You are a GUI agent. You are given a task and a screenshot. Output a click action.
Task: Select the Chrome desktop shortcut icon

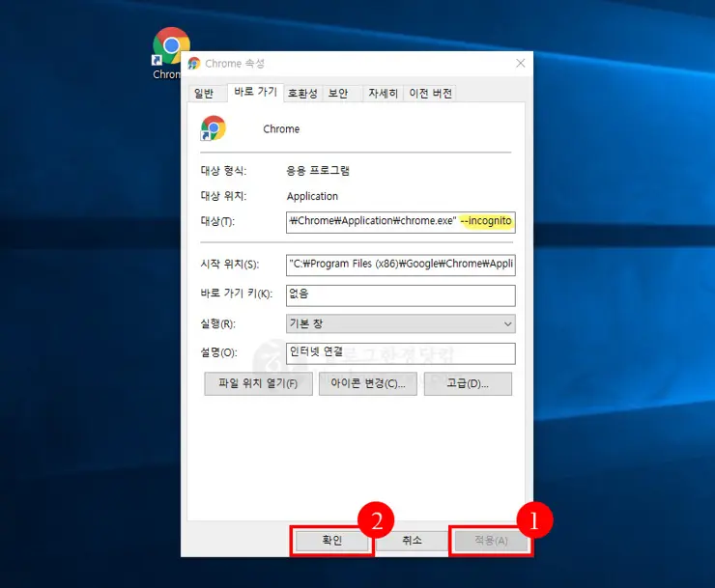[171, 47]
